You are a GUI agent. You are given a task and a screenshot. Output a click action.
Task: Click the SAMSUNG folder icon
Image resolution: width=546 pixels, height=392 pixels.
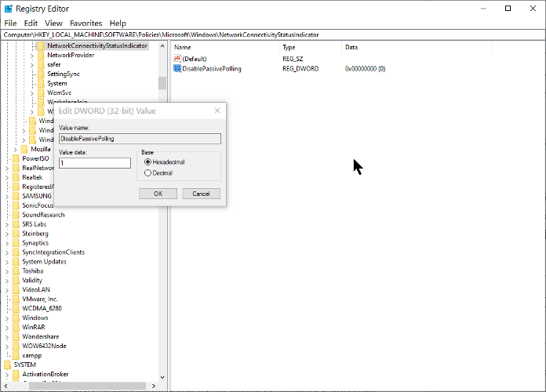pyautogui.click(x=16, y=196)
